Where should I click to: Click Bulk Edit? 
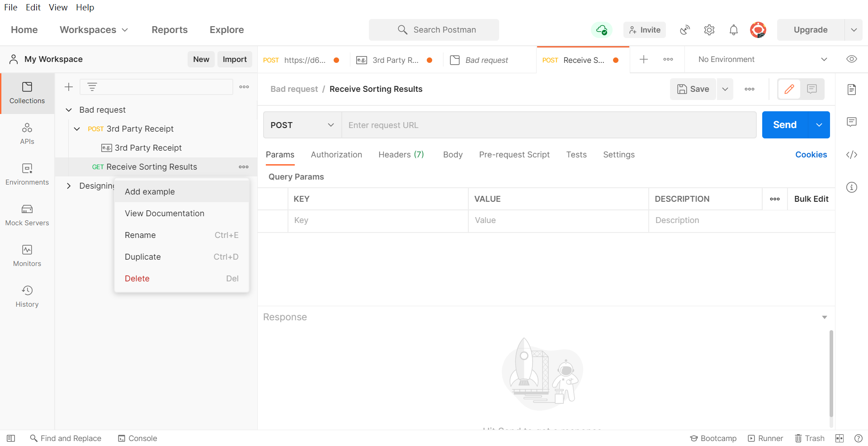click(811, 199)
